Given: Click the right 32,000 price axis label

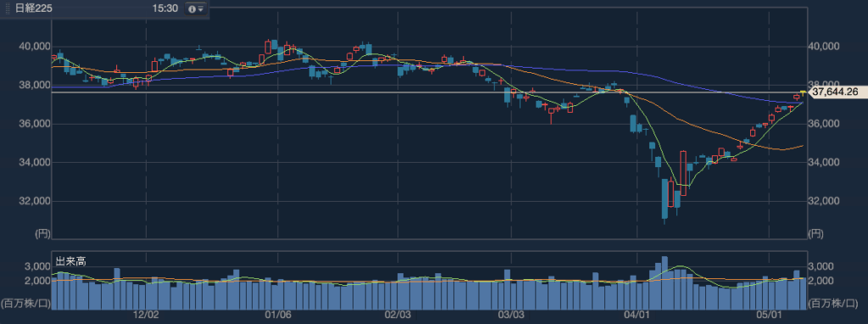Looking at the screenshot, I should 824,201.
